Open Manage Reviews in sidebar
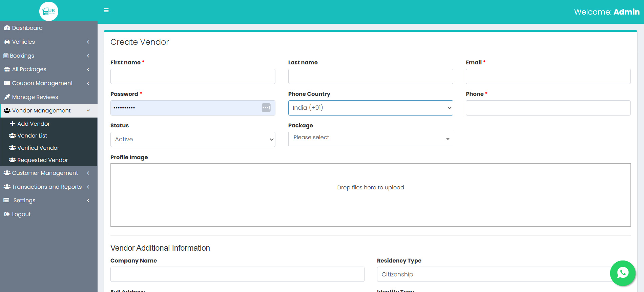Image resolution: width=644 pixels, height=292 pixels. [49, 97]
